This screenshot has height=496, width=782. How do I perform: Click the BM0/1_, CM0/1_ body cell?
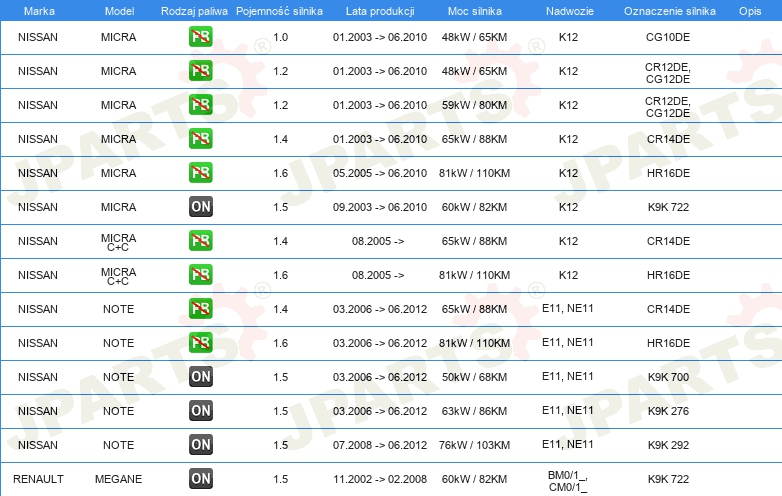click(x=568, y=481)
